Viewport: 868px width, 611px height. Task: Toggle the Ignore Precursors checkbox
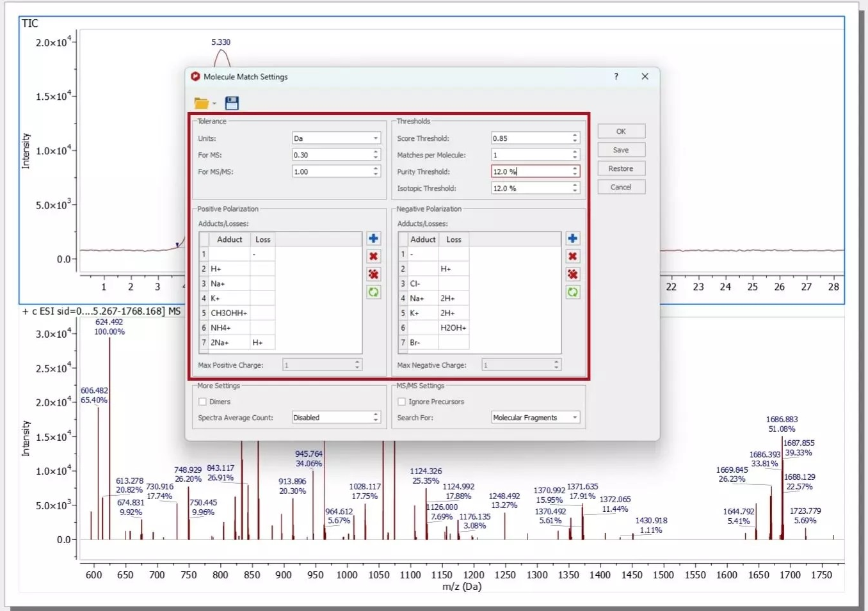tap(402, 402)
